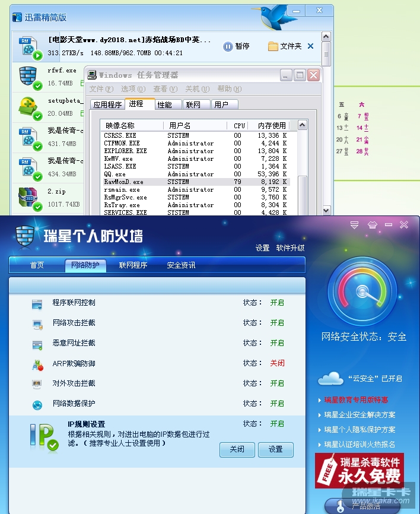420x514 pixels.
Task: Sort processes by CPU column header
Action: tap(238, 126)
